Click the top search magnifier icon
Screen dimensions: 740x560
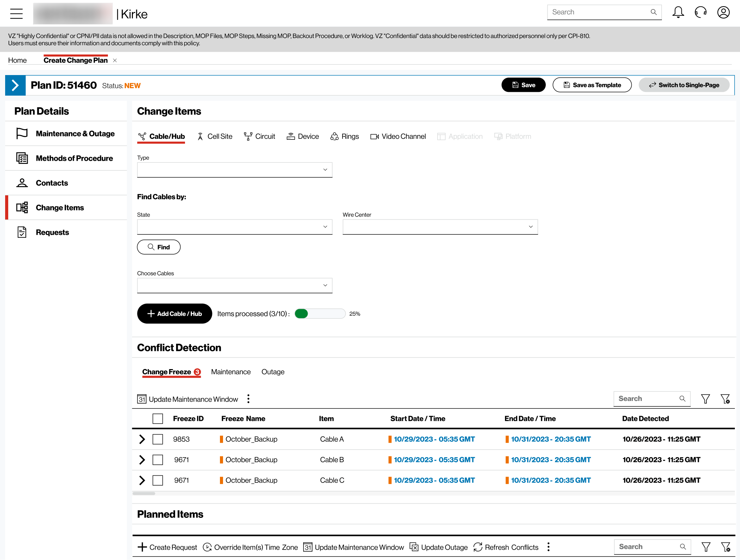654,12
